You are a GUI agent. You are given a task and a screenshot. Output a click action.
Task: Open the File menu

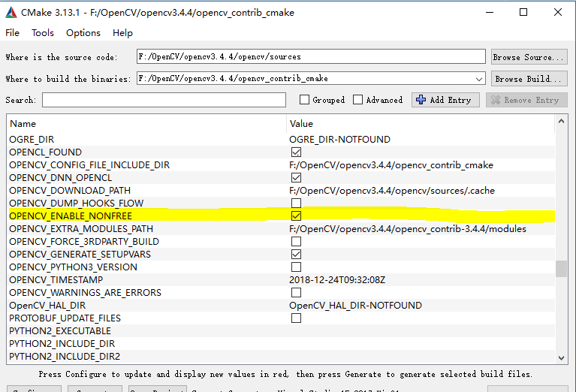coord(12,33)
